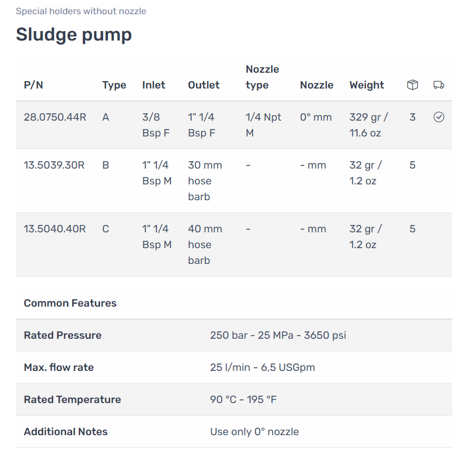Click the 40 mm hose barb outlet cell
476x461 pixels.
tap(205, 244)
